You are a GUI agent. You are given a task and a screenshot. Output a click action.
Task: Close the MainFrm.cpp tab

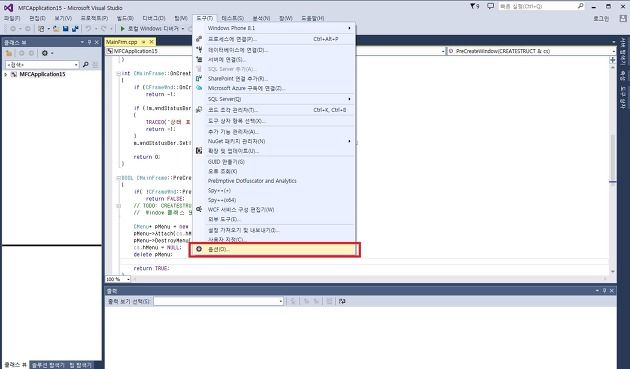point(151,42)
